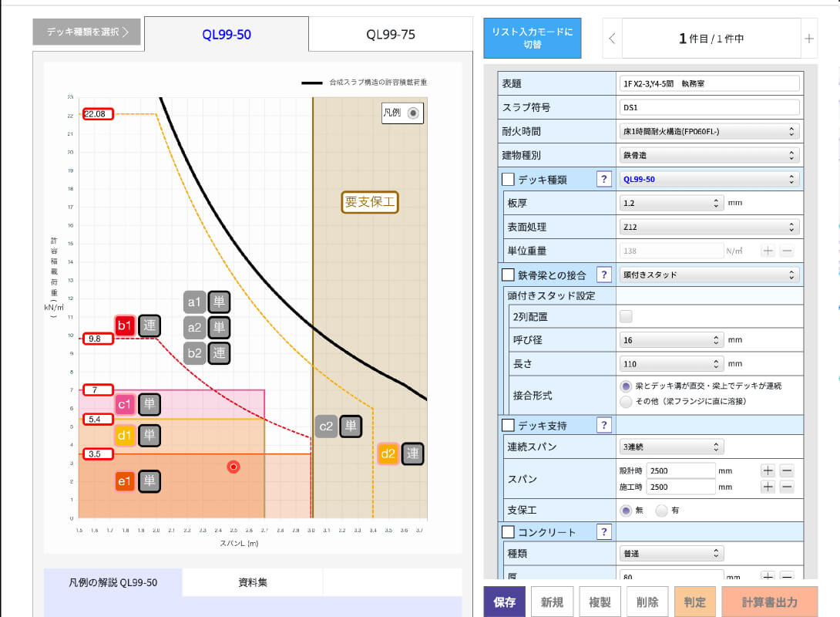The height and width of the screenshot is (617, 840).
Task: Open the 耐火時間 dropdown
Action: point(709,132)
